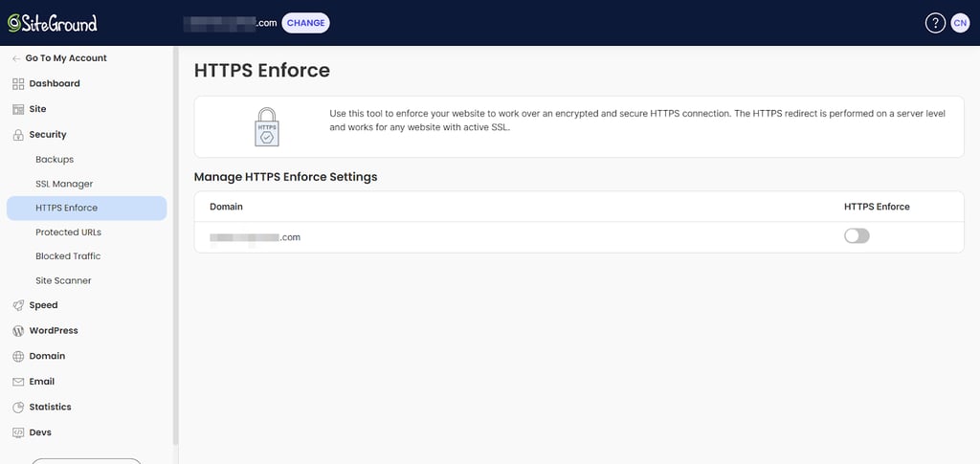This screenshot has width=980, height=464.
Task: Expand the Devs menu section
Action: pos(40,432)
